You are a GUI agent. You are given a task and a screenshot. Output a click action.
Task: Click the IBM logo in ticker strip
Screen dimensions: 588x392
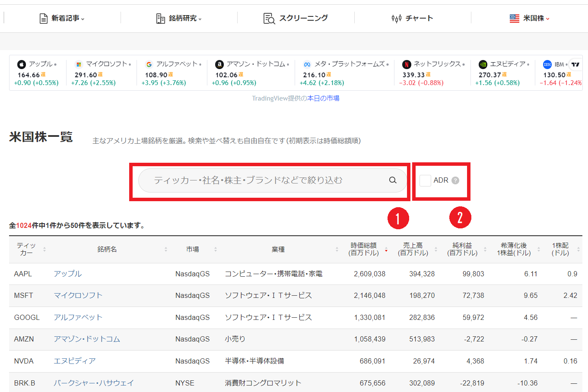(x=547, y=64)
